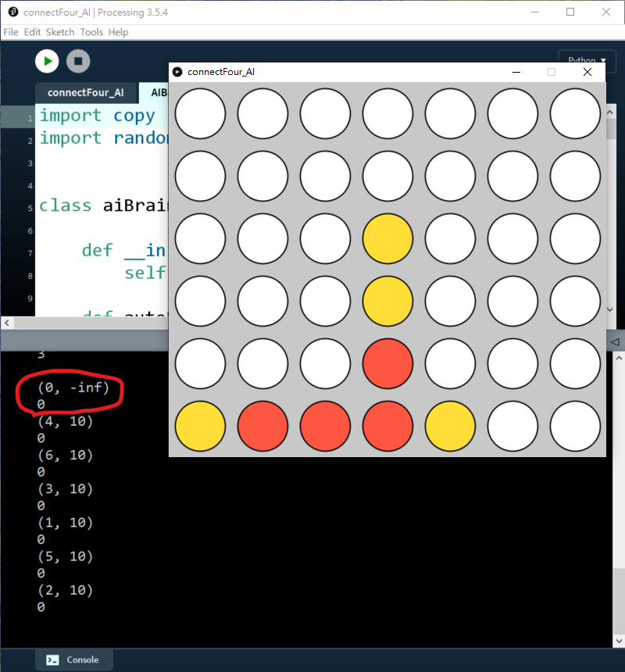The width and height of the screenshot is (625, 672).
Task: Click the Processing logo in the title bar
Action: [x=12, y=13]
